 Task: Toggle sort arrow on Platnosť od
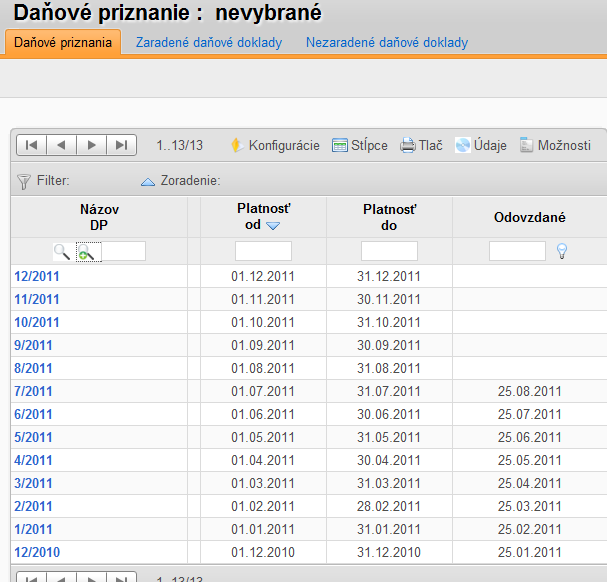[273, 226]
